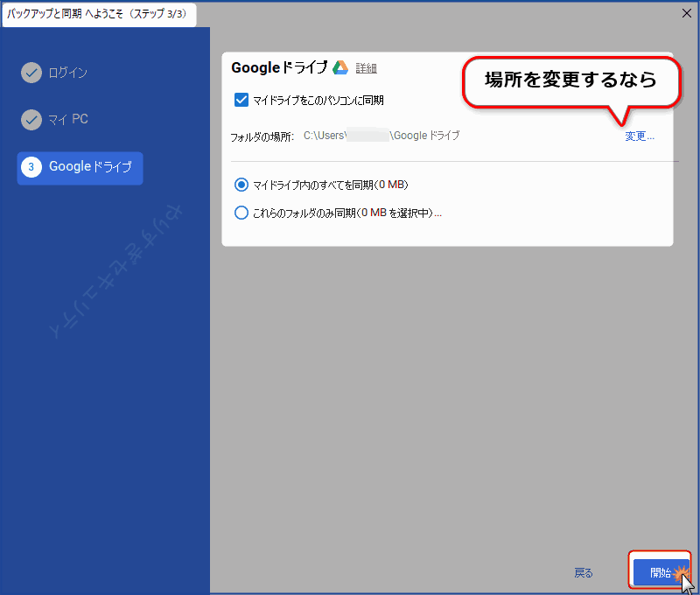Open the ログイン step

coord(68,73)
